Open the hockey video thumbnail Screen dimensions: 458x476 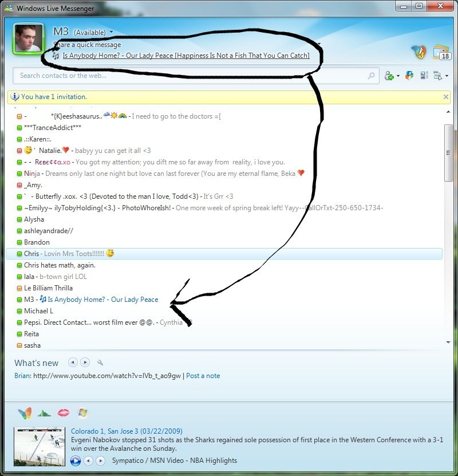tap(40, 447)
